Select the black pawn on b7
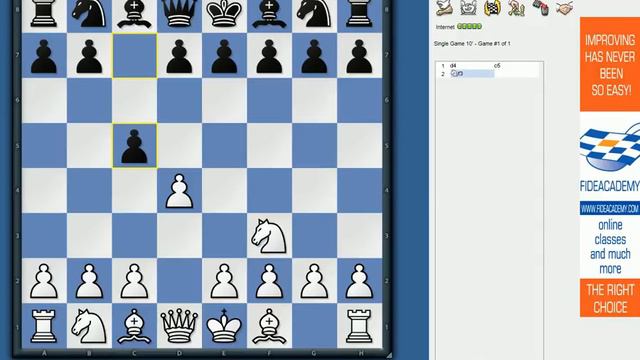The image size is (640, 360). (89, 56)
